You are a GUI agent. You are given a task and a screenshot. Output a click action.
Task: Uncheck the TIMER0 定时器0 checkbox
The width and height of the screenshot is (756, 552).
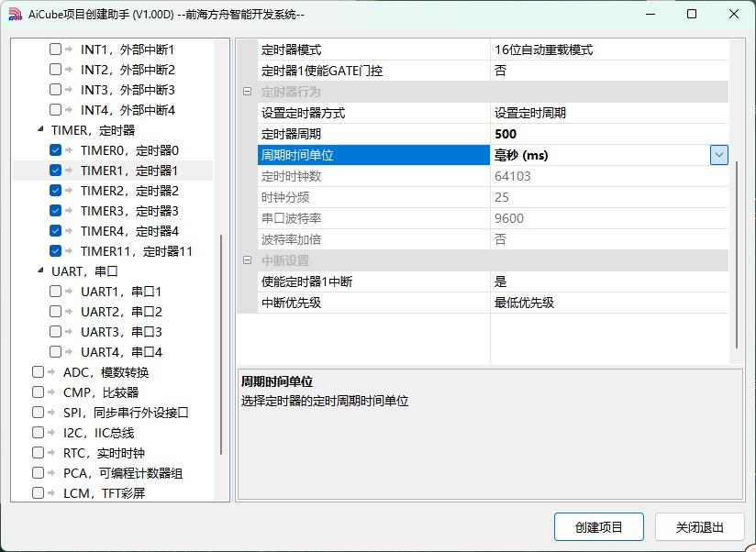(x=55, y=149)
